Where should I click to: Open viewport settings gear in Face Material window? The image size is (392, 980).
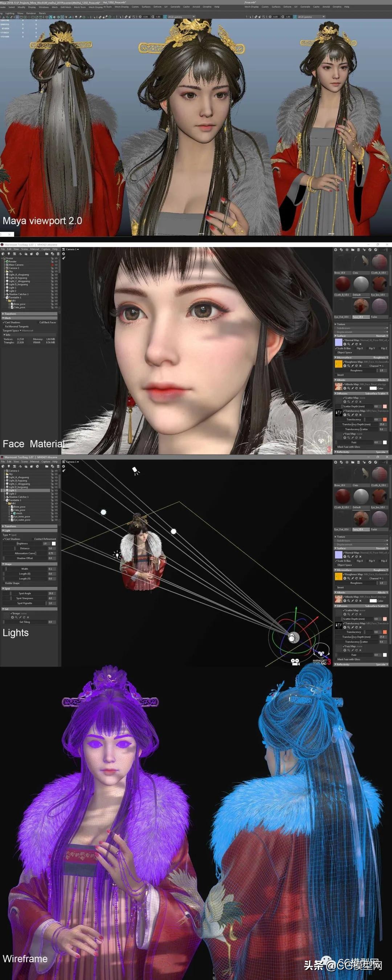[x=64, y=254]
